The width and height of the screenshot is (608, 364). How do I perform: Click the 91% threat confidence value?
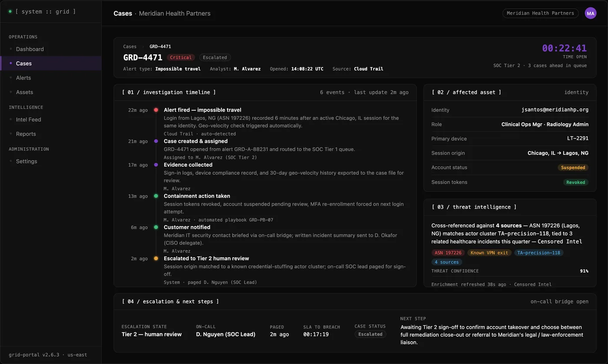584,271
